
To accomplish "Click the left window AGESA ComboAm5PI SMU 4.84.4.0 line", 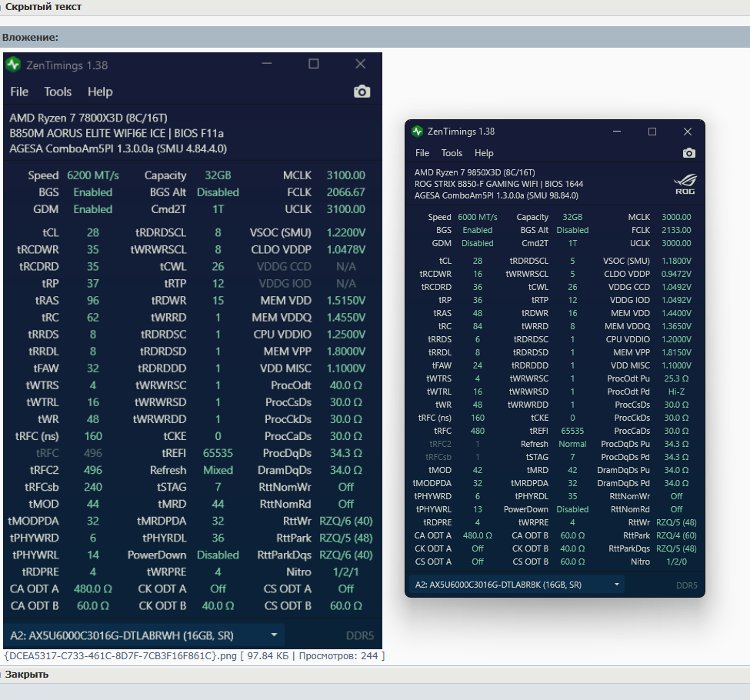I will 118,148.
